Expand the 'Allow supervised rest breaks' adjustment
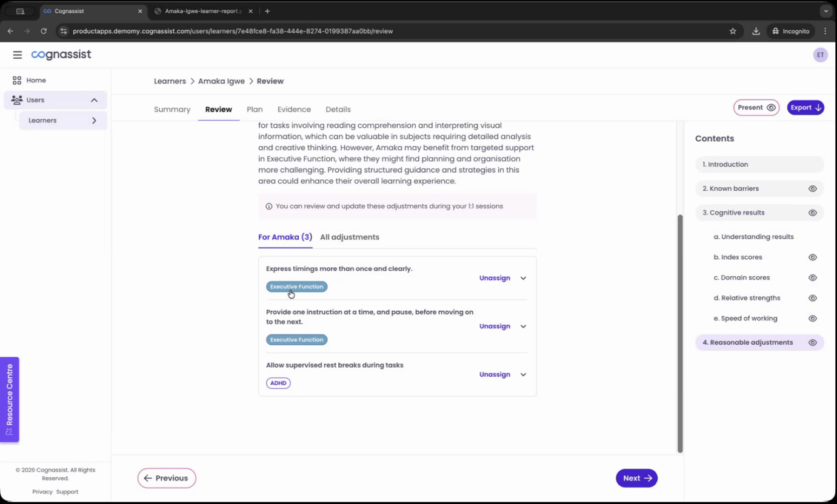Image resolution: width=837 pixels, height=504 pixels. point(523,374)
